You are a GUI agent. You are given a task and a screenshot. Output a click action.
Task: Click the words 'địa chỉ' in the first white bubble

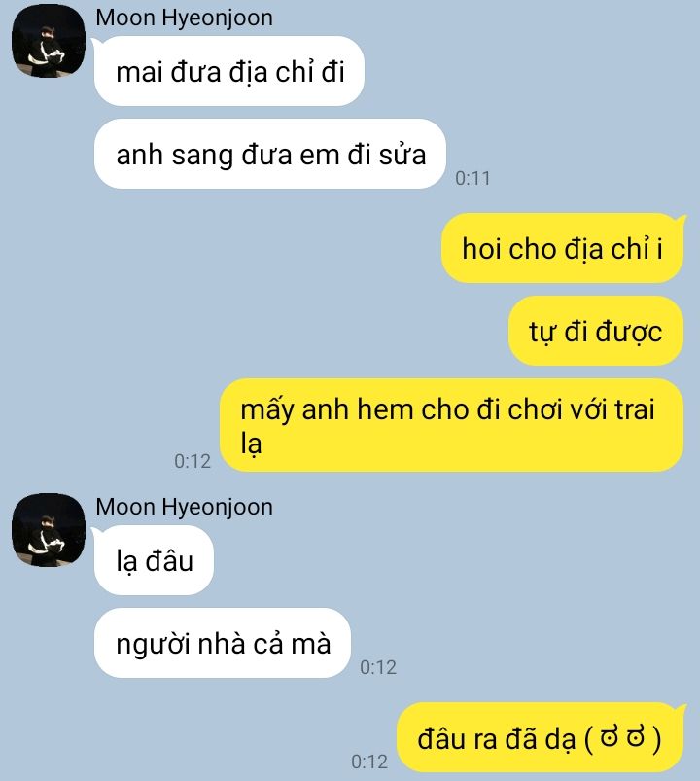271,72
